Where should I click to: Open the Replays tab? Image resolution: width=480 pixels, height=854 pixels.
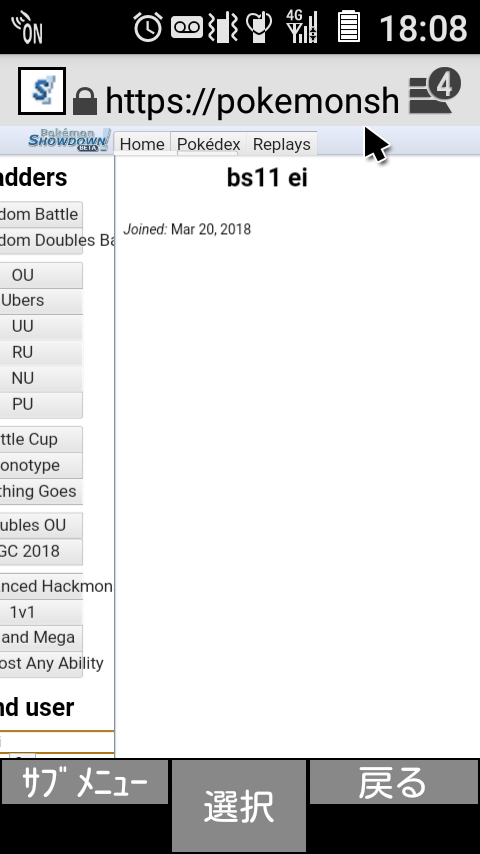click(282, 144)
